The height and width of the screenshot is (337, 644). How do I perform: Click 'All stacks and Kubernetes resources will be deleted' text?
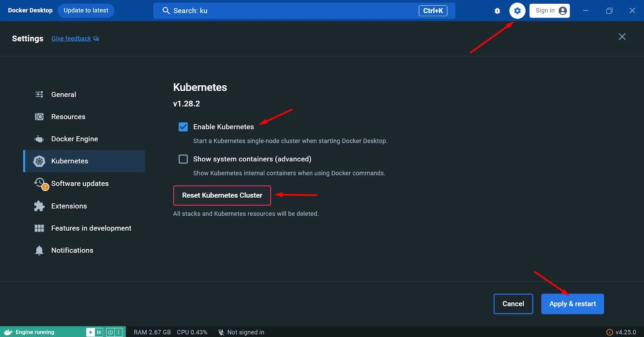click(x=246, y=214)
